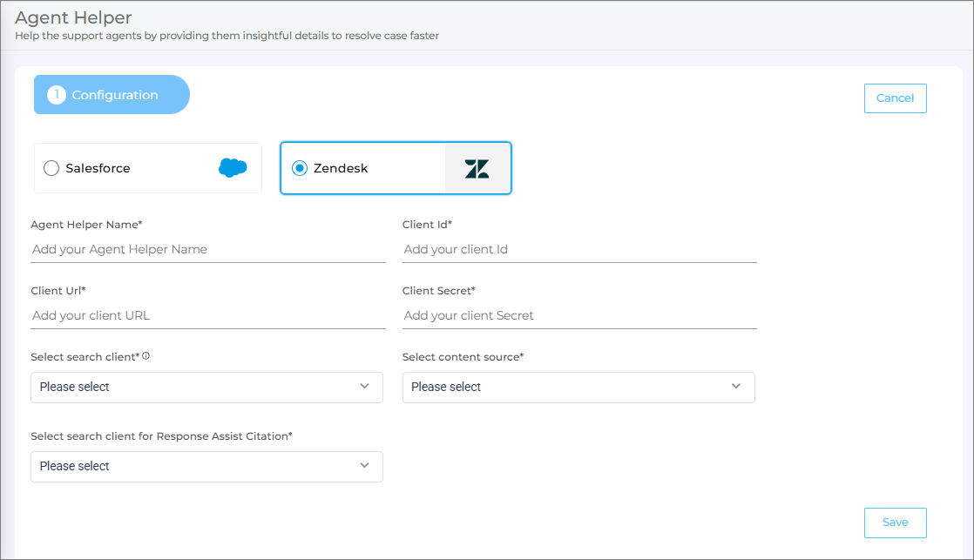Click into the Client Id field

579,249
